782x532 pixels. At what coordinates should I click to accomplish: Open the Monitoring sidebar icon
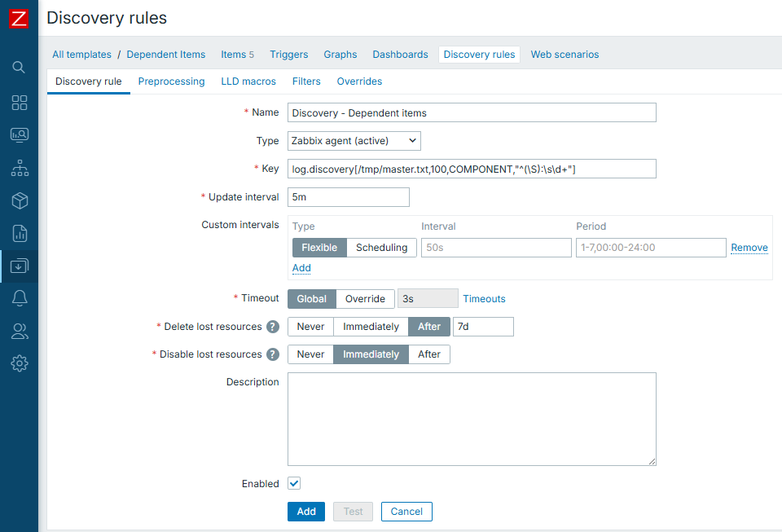click(x=19, y=135)
